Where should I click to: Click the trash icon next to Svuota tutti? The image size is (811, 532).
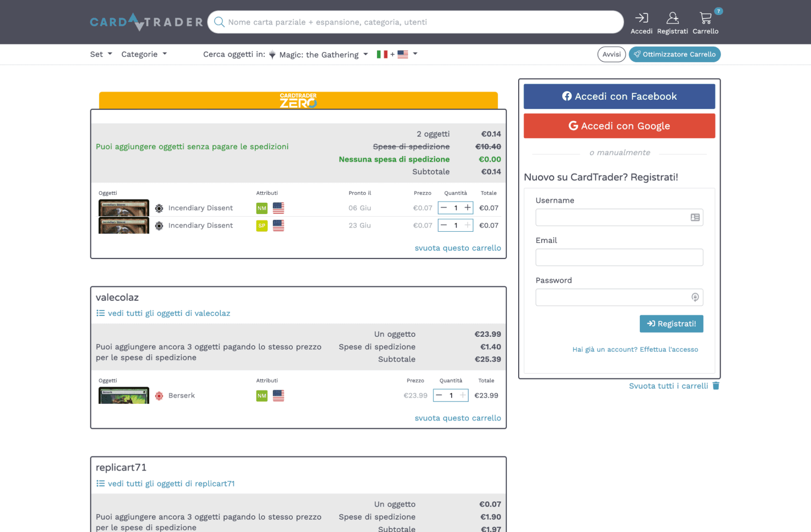(x=716, y=386)
